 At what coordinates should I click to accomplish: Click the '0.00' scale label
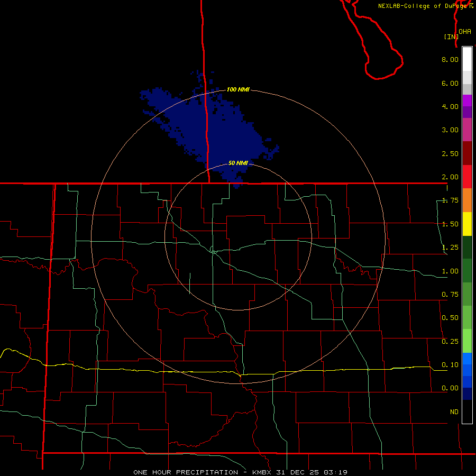(450, 388)
